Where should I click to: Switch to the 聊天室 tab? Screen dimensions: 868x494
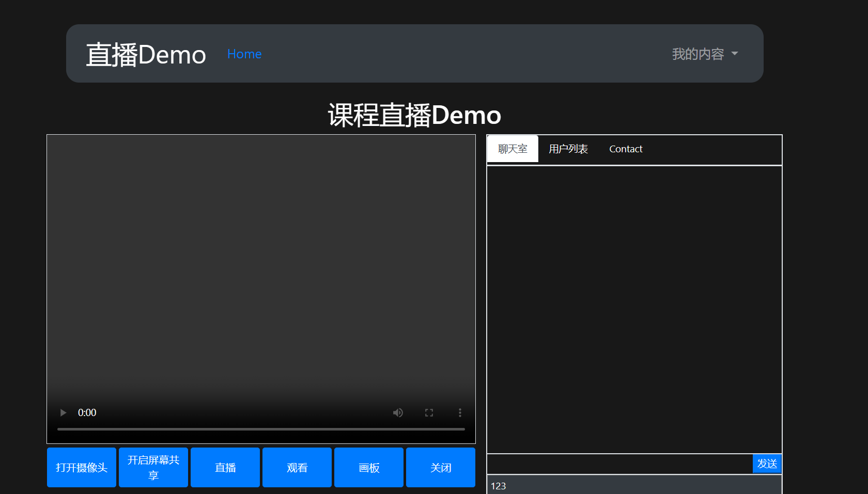(513, 149)
